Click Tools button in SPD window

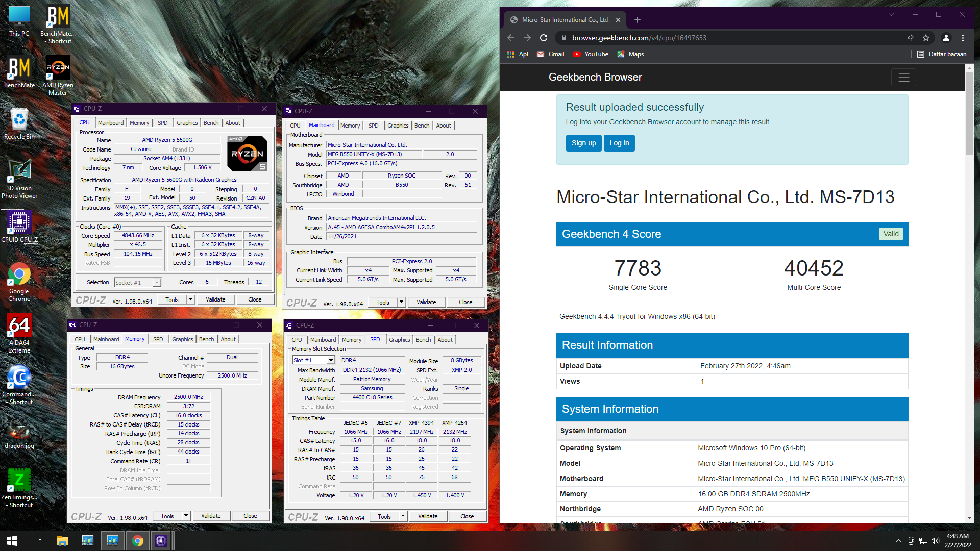pos(384,516)
